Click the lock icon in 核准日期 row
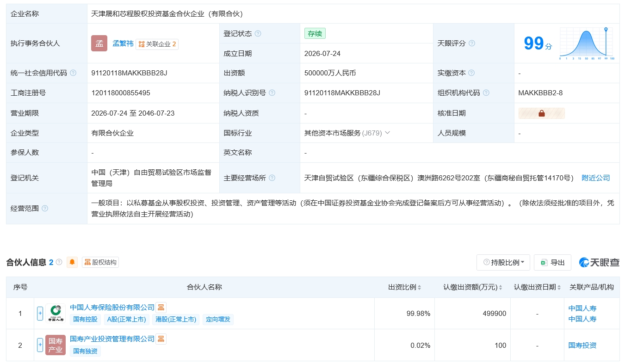Image resolution: width=625 pixels, height=364 pixels. coord(542,113)
